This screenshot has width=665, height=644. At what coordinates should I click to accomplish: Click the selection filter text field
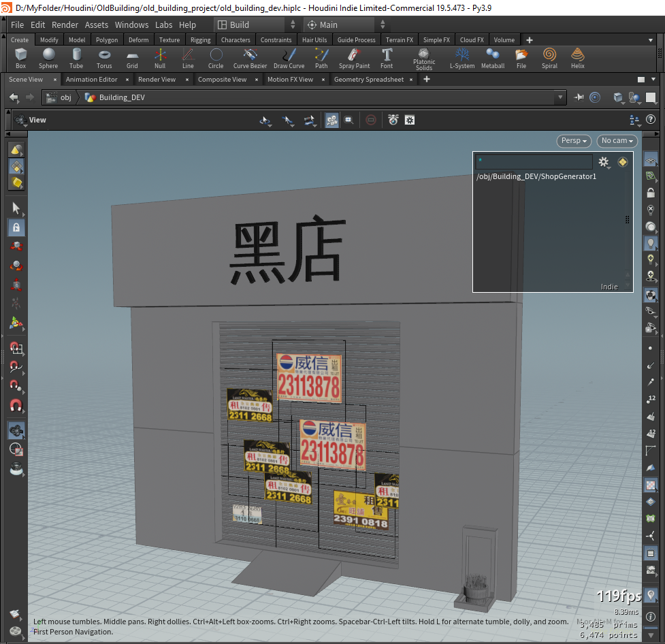click(534, 161)
